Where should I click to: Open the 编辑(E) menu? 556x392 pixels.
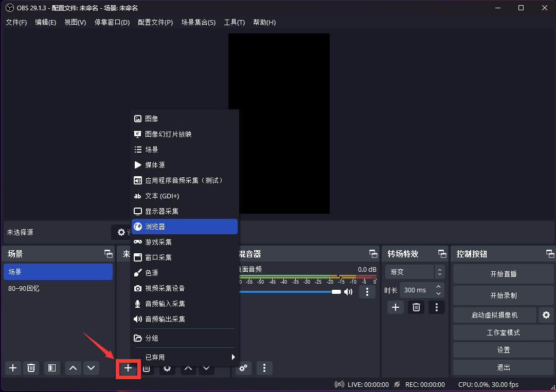coord(46,22)
